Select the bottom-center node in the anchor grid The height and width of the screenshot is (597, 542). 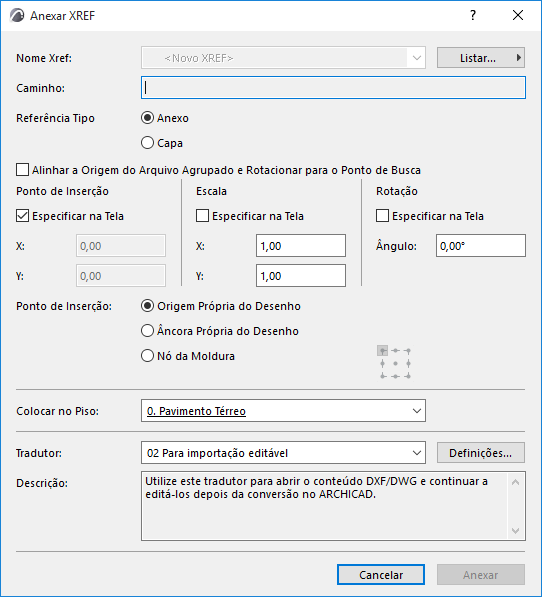click(x=395, y=376)
